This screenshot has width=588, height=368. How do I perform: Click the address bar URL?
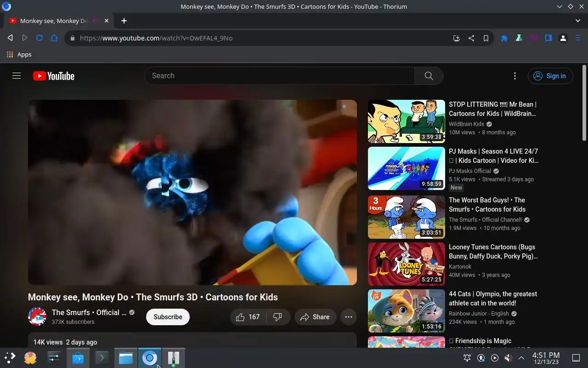(x=156, y=38)
